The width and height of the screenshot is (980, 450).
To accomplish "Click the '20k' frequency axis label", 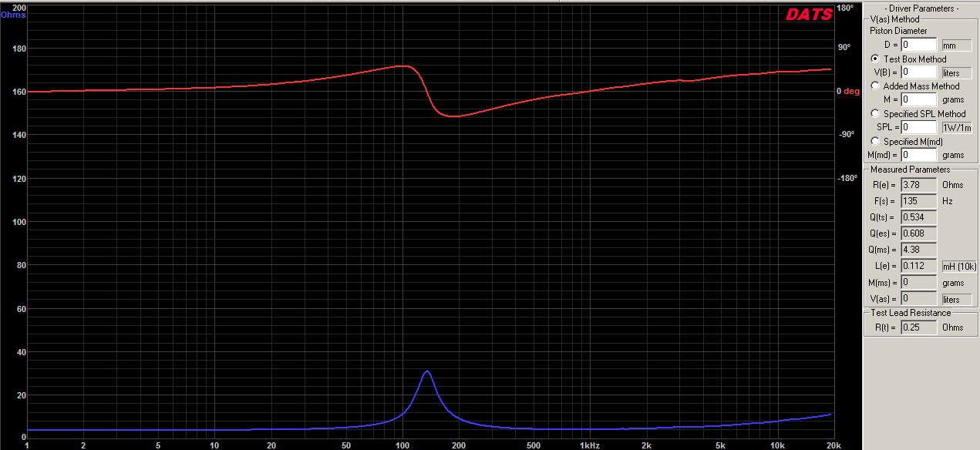I will click(833, 445).
